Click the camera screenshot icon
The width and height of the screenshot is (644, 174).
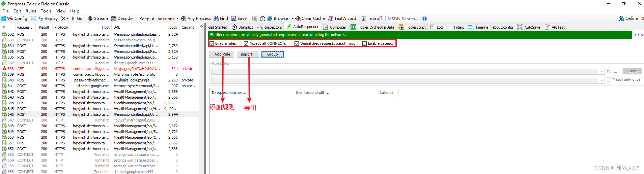click(255, 19)
